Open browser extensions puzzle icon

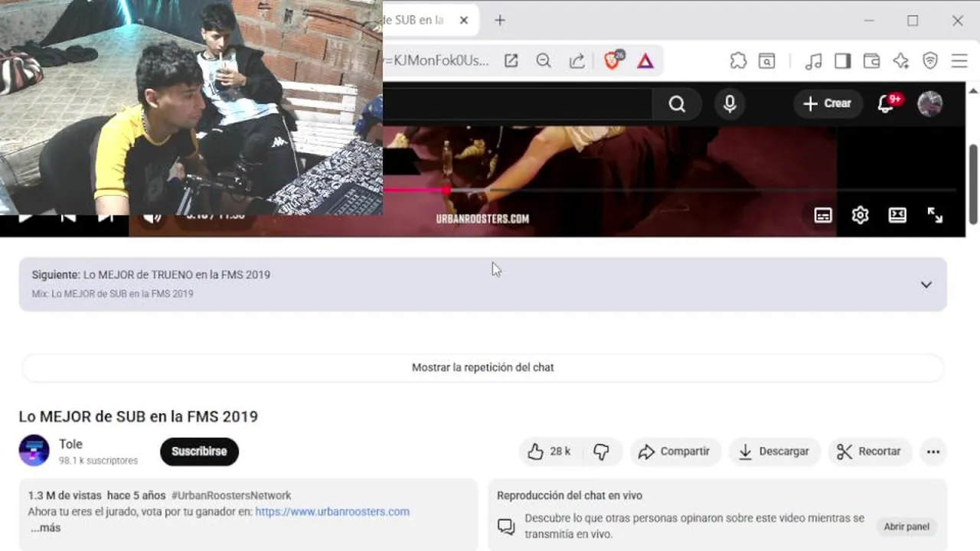(738, 60)
